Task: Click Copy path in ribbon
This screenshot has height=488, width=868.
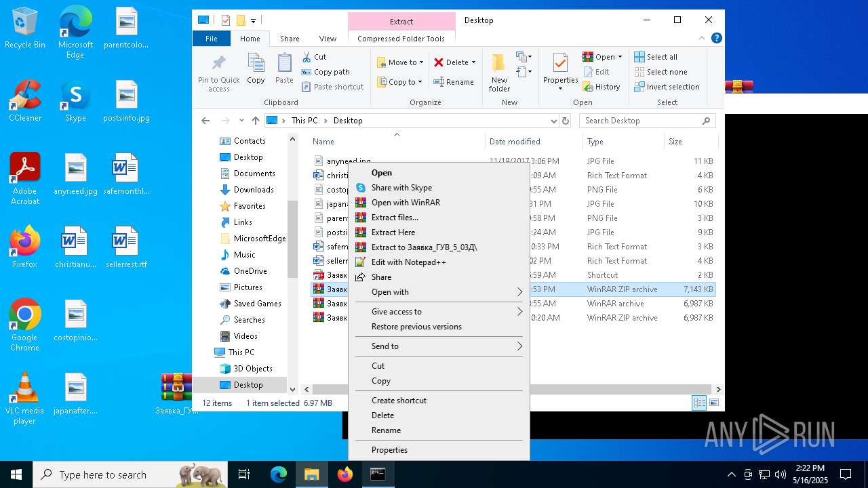Action: tap(325, 72)
